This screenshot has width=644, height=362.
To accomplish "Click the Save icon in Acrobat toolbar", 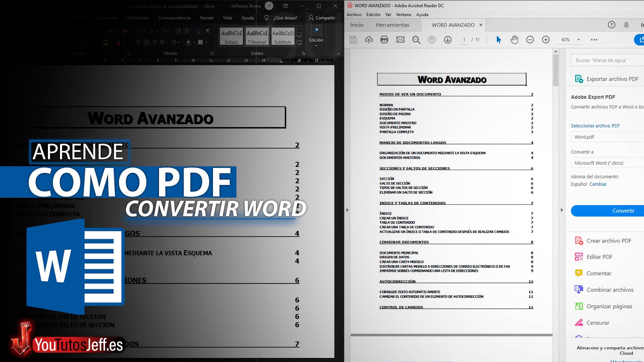I will click(353, 39).
